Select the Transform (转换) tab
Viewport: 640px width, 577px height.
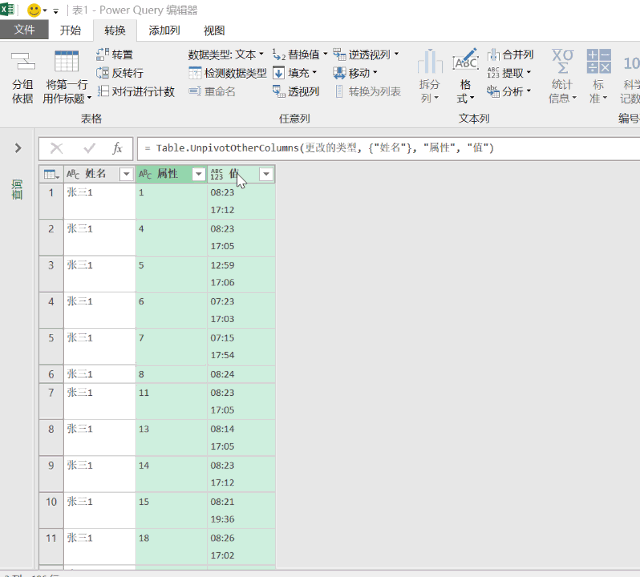tap(115, 30)
